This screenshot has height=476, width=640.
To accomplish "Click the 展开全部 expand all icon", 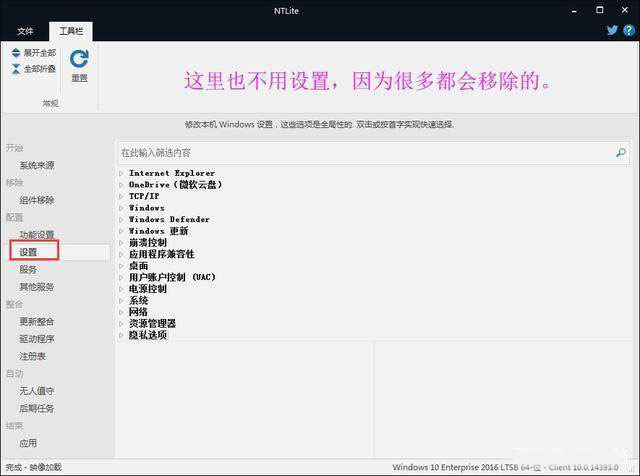I will tap(16, 53).
